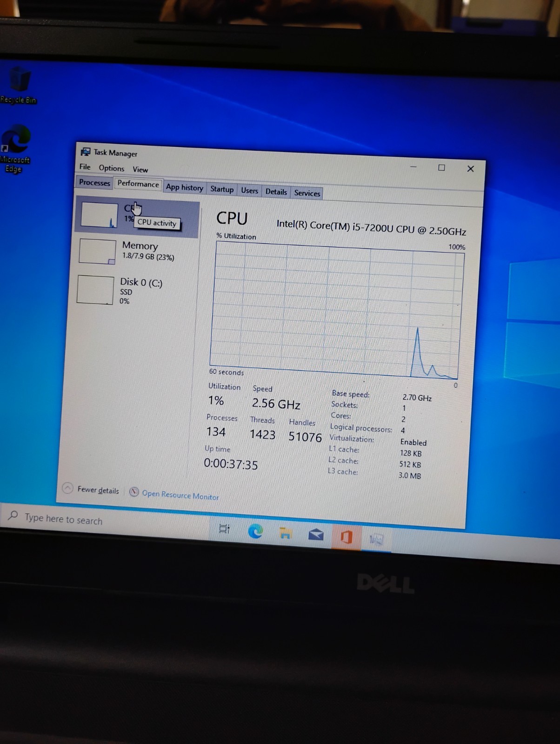Switch to the Users tab
Viewport: 560px width, 744px height.
(249, 190)
